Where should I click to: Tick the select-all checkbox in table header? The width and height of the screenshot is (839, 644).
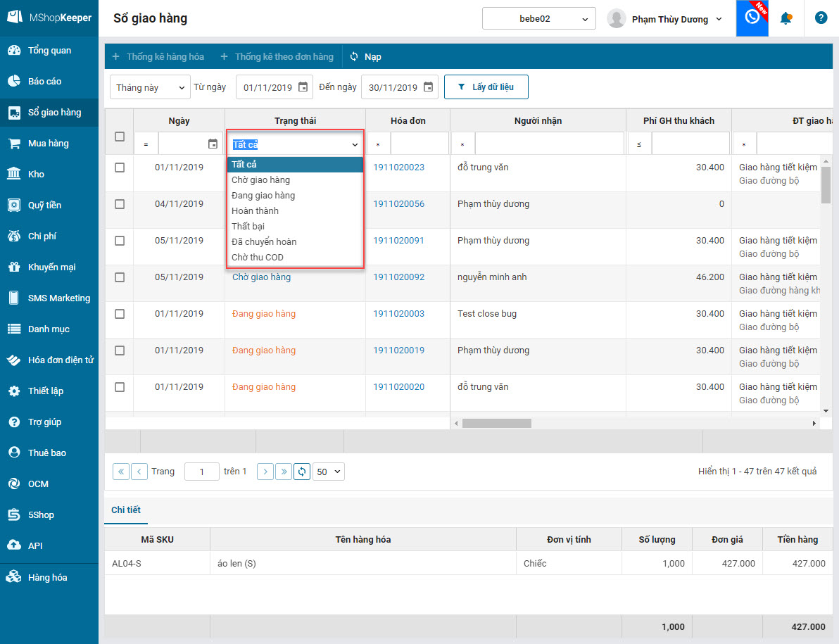[120, 137]
